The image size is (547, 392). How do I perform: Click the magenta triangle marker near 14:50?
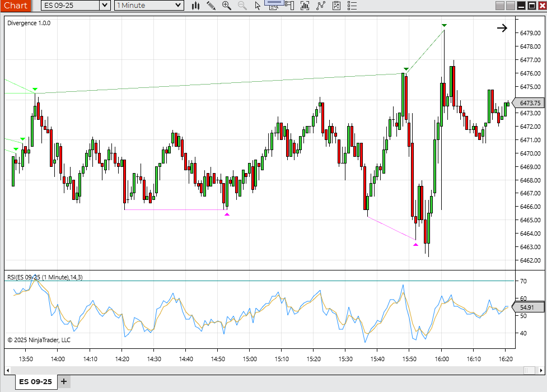[x=227, y=214]
